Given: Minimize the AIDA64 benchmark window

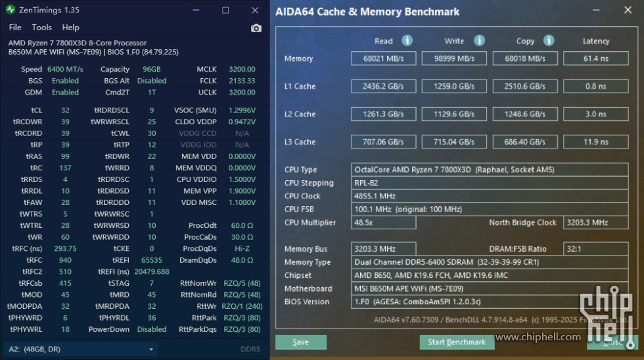Looking at the screenshot, I should tap(595, 10).
